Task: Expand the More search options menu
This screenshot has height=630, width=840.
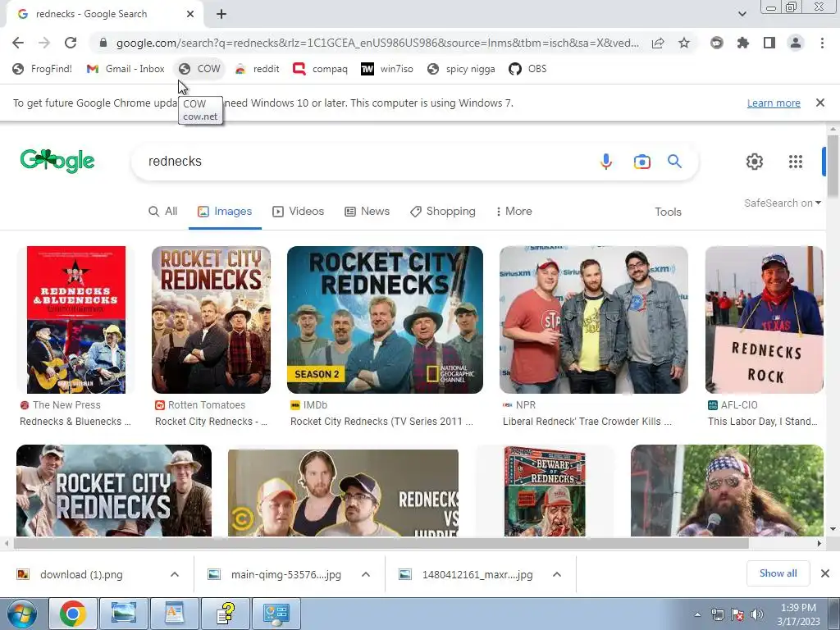Action: [x=514, y=211]
